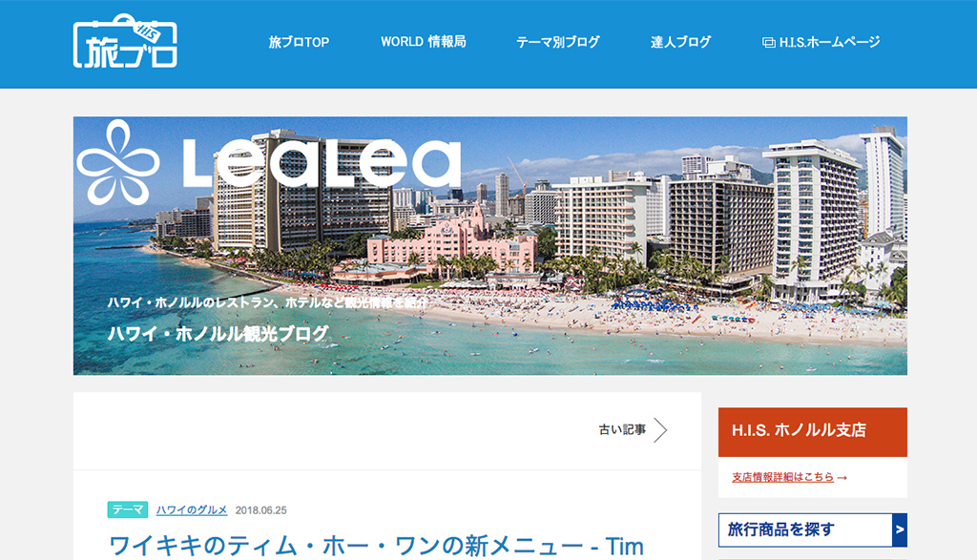The height and width of the screenshot is (560, 977).
Task: Open the 旅ブロTOP menu item
Action: (x=299, y=42)
